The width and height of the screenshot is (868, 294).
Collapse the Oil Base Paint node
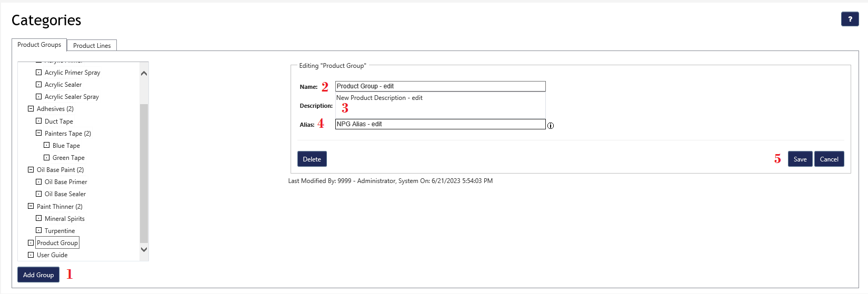[31, 170]
